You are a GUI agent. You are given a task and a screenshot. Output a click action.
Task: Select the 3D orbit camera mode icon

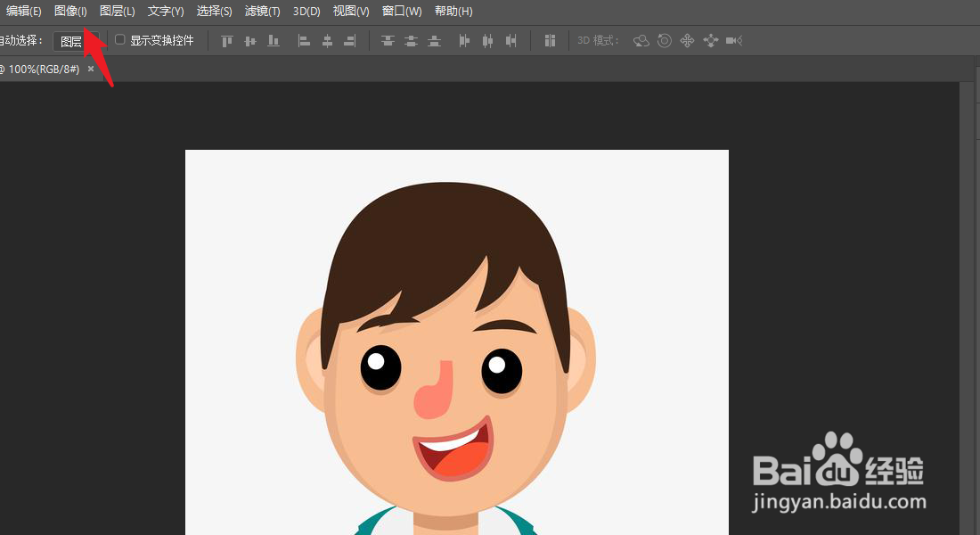[641, 41]
